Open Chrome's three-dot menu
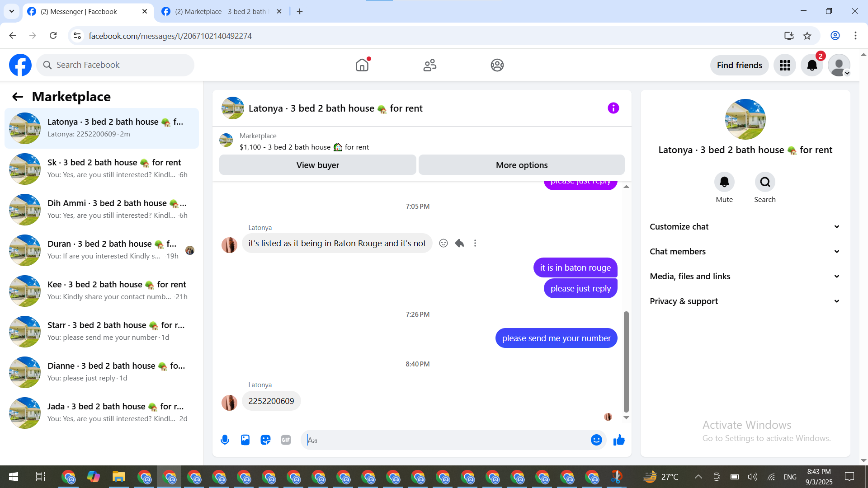 [x=855, y=36]
